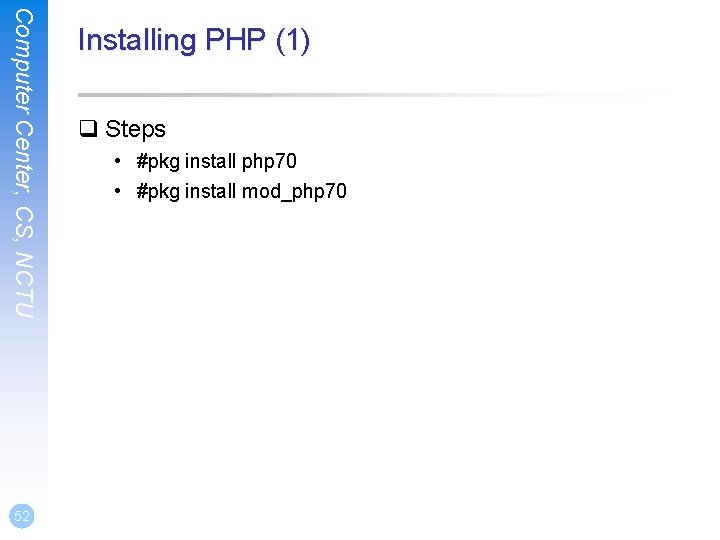Screen dimensions: 720x540
Task: Click the word 'Computer' in the blue sidebar
Action: 24,62
